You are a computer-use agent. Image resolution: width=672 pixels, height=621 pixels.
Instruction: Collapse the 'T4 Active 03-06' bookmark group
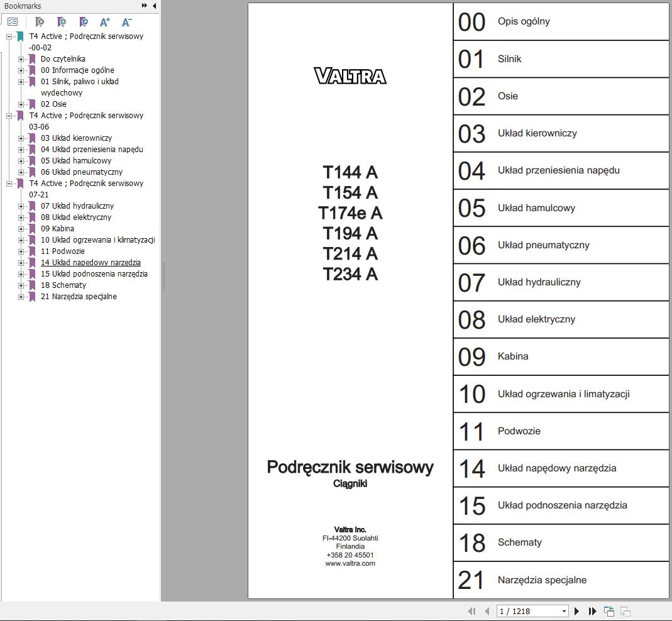click(x=9, y=116)
